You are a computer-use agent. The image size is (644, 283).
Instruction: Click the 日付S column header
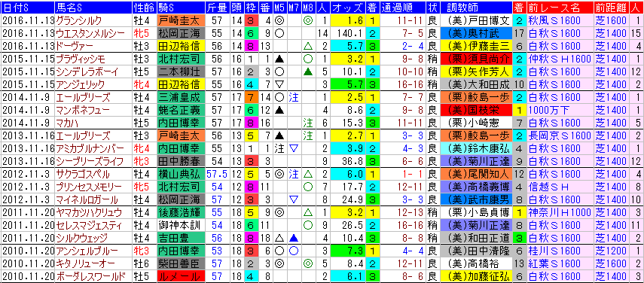point(28,8)
